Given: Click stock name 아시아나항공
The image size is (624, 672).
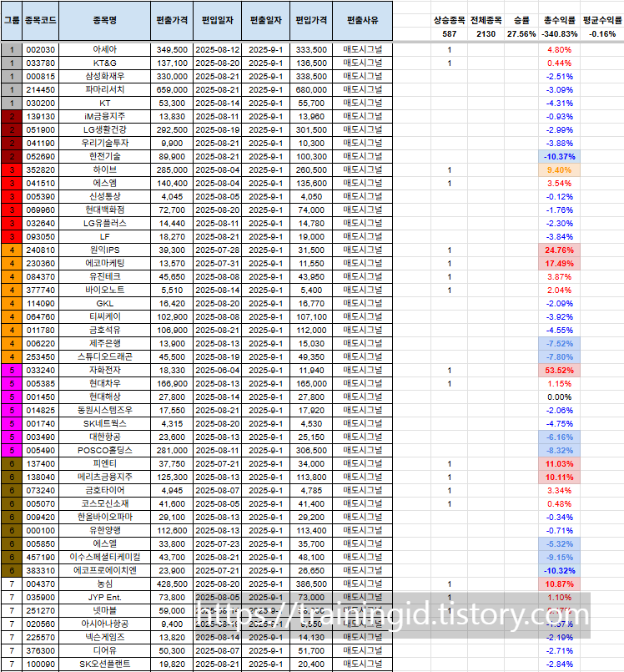Looking at the screenshot, I should [104, 624].
